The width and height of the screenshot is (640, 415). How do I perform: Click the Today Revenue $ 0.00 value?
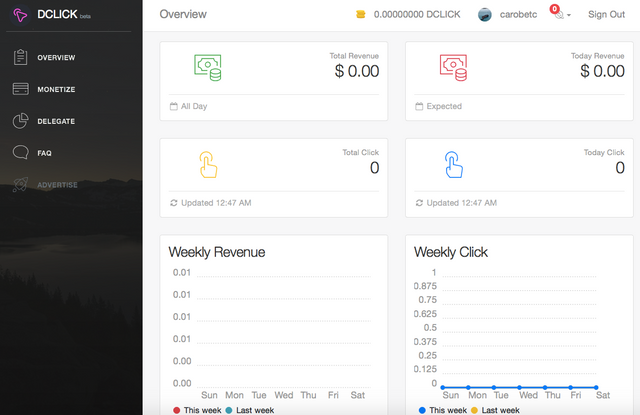tap(602, 71)
